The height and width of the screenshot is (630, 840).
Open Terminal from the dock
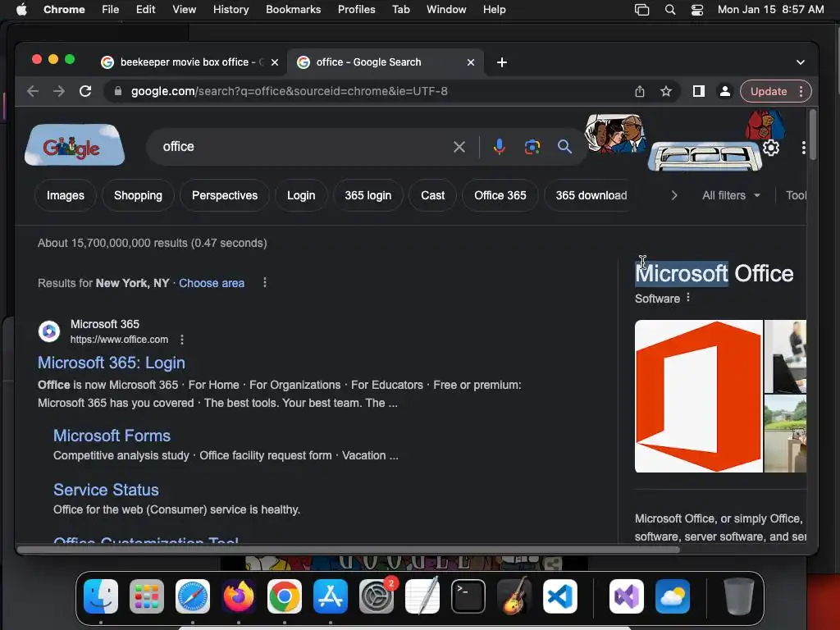point(468,596)
